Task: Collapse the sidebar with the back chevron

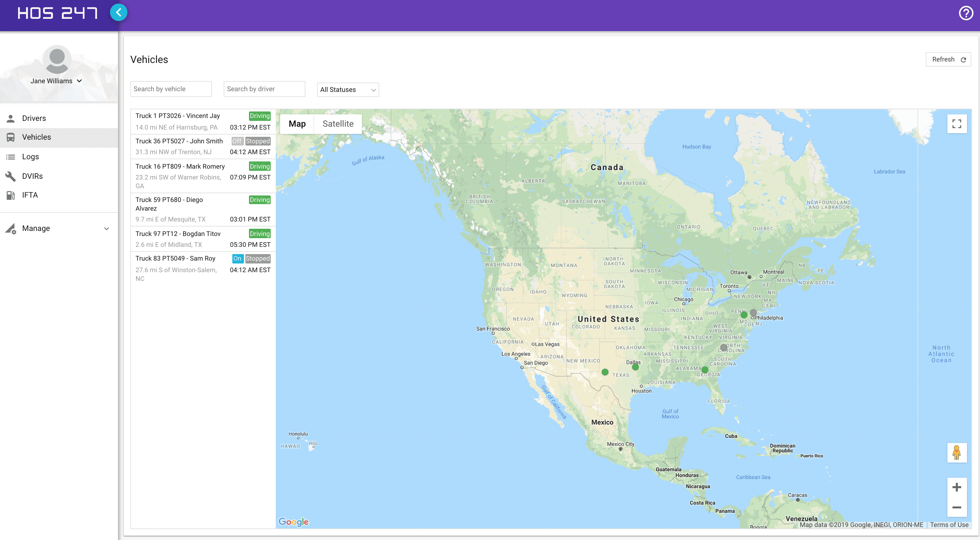Action: [x=119, y=12]
